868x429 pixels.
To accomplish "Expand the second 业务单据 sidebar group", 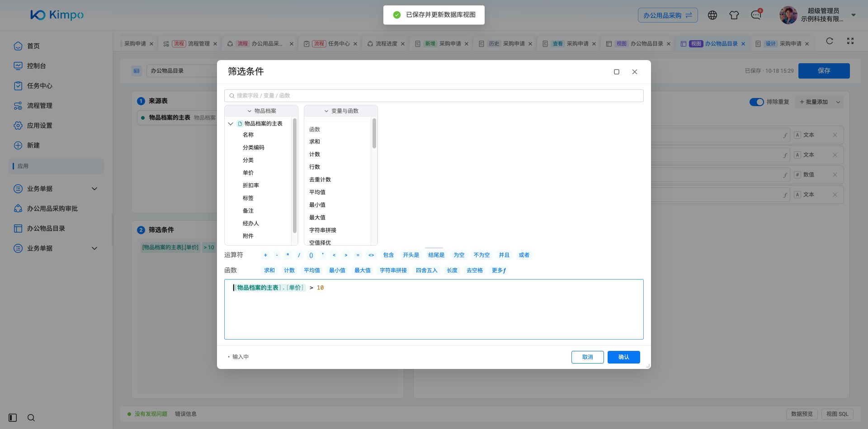I will pyautogui.click(x=94, y=248).
